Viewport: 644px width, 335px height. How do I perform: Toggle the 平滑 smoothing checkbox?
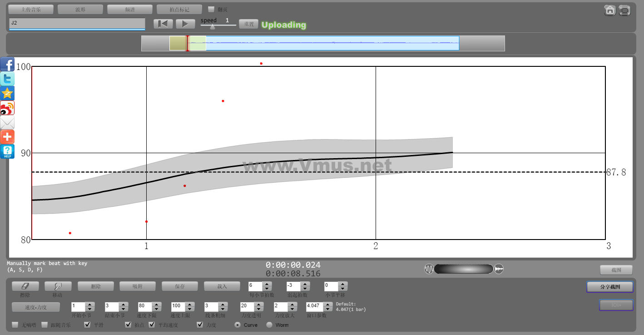(88, 325)
